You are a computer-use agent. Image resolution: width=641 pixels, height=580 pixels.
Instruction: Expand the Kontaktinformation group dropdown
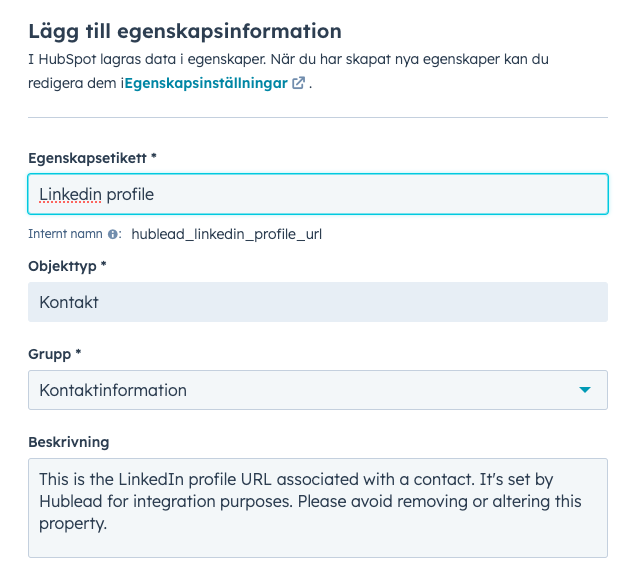[318, 390]
